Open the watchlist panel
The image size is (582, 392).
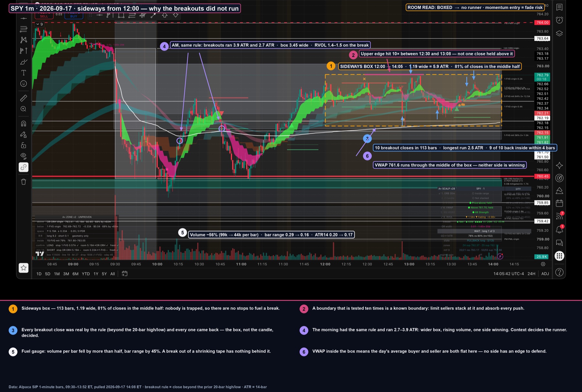click(559, 7)
